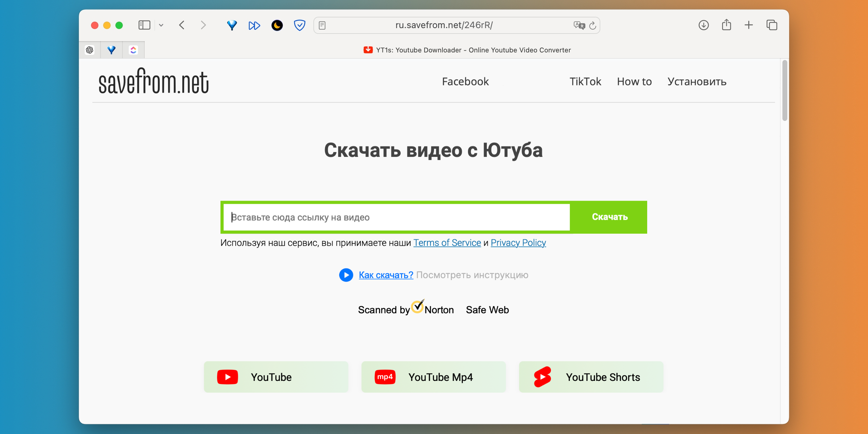Translate the page via translate icon
This screenshot has height=434, width=868.
pos(579,25)
